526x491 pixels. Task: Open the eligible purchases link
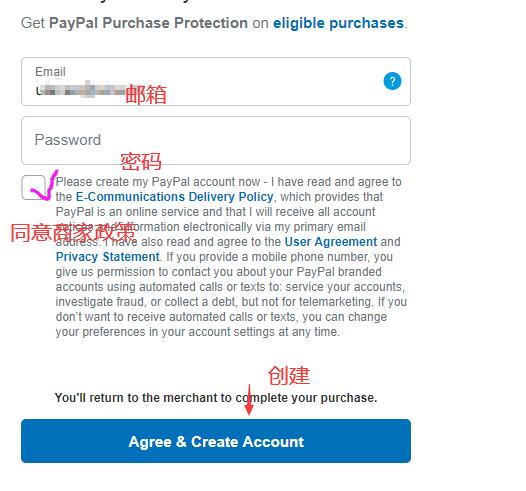point(338,23)
